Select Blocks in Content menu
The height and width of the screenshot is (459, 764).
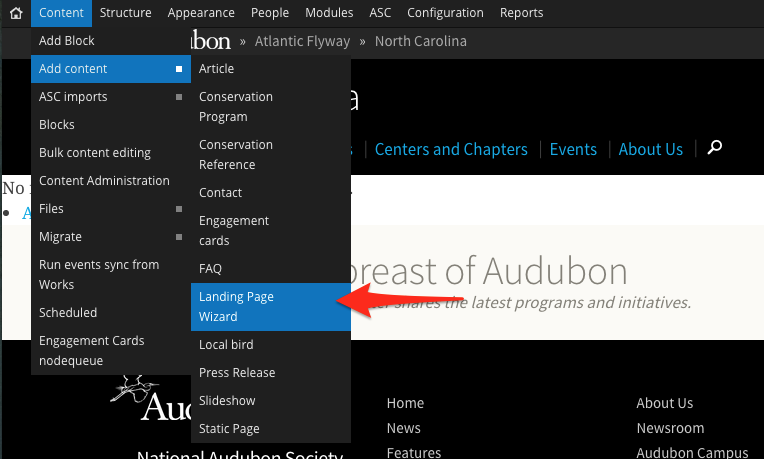pos(111,125)
